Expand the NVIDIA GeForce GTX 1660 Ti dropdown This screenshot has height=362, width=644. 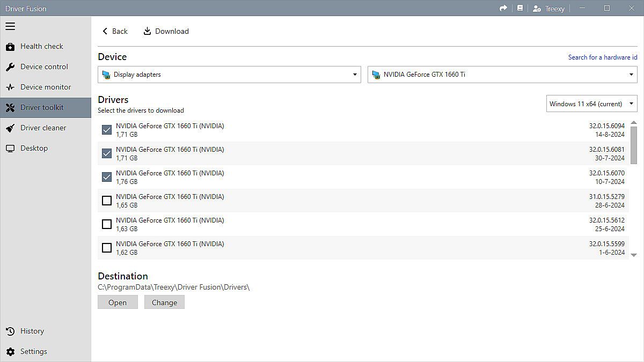[502, 75]
